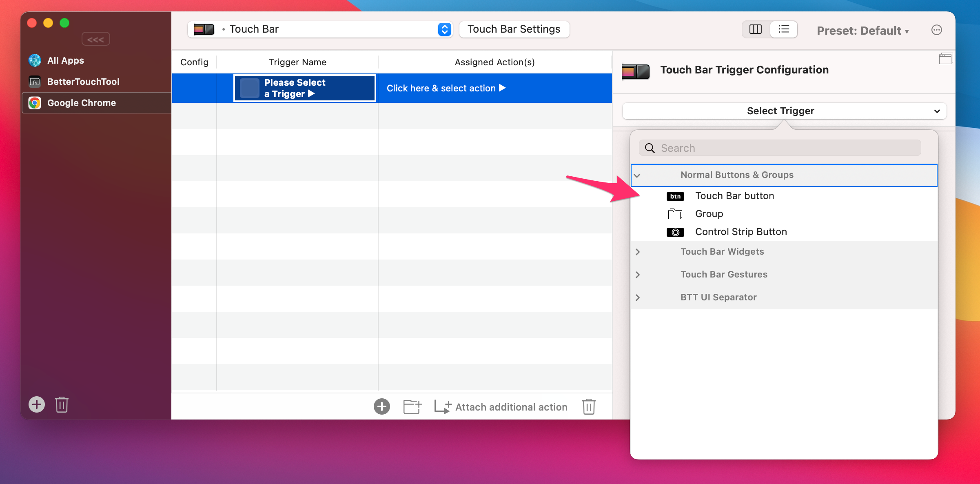The height and width of the screenshot is (484, 980).
Task: Open the Touch Bar trigger type dropdown
Action: pyautogui.click(x=320, y=29)
